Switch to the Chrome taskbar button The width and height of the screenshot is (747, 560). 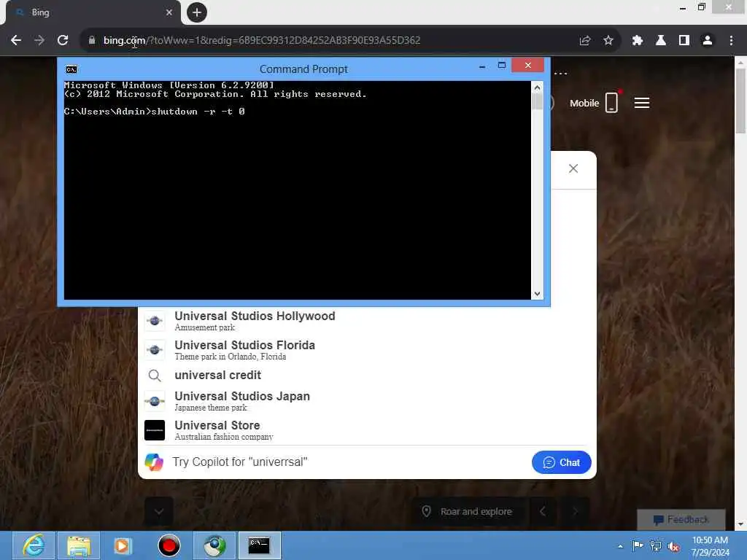click(215, 545)
